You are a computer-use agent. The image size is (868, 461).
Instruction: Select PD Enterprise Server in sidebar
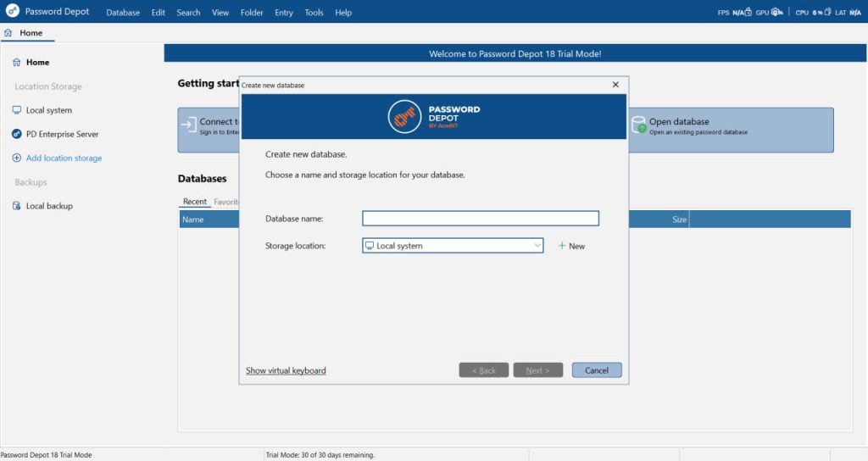tap(62, 134)
